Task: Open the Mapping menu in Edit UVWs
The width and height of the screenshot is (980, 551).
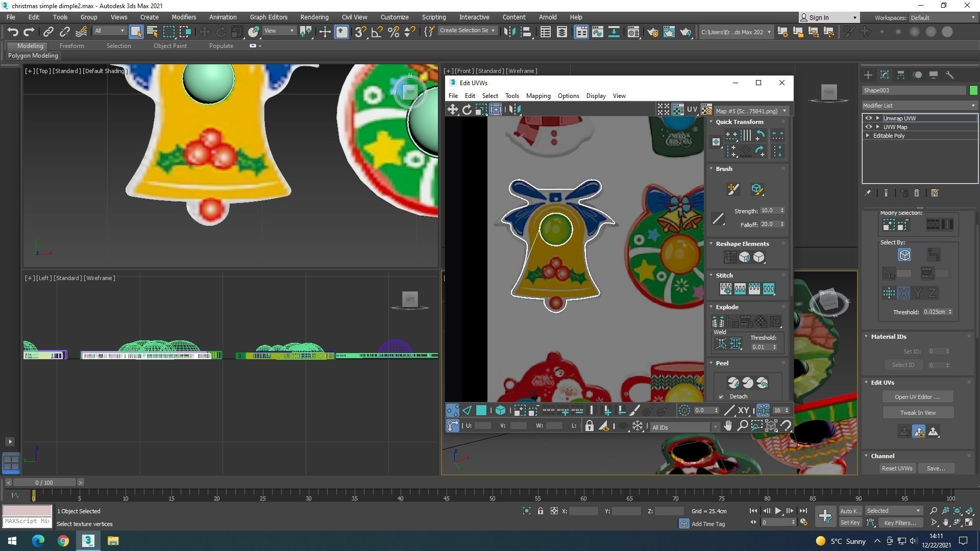Action: (538, 96)
